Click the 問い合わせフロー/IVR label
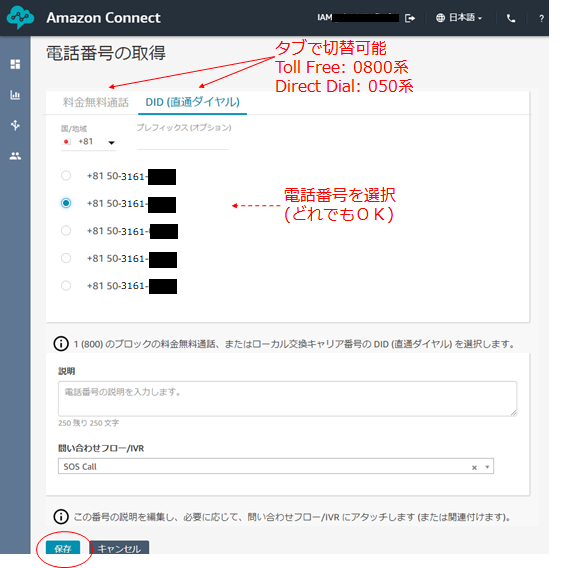Image resolution: width=573 pixels, height=568 pixels. (x=101, y=448)
